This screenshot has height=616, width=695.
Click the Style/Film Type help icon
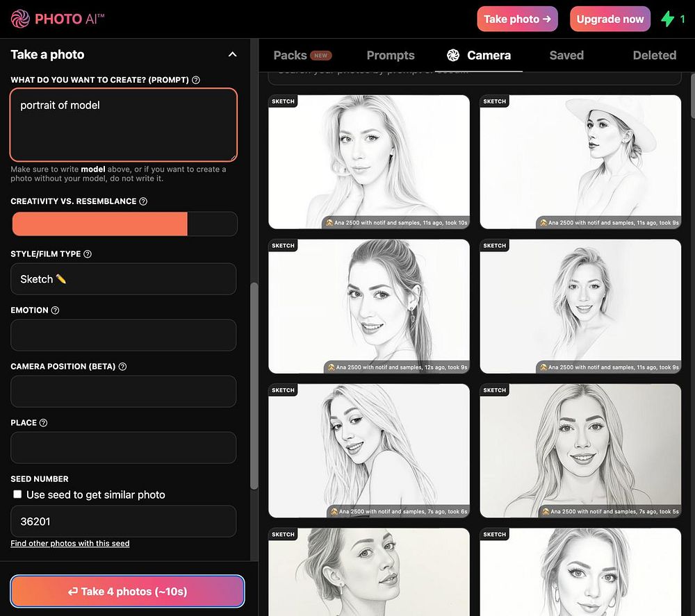pos(88,253)
